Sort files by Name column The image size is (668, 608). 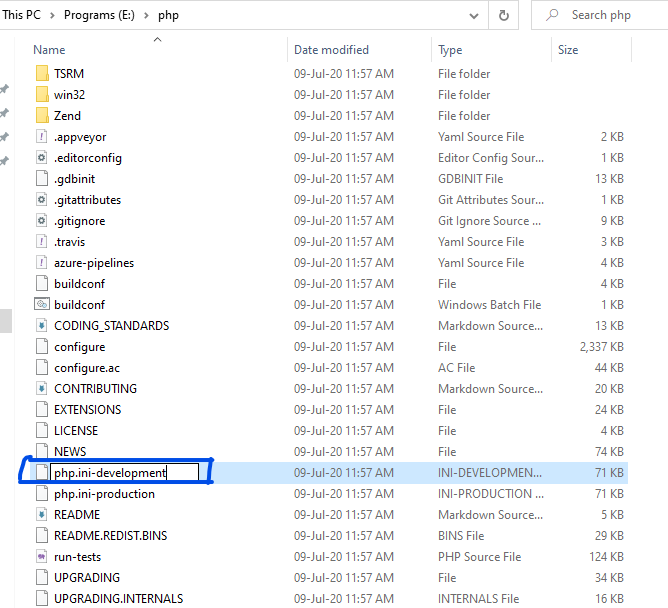[x=49, y=50]
